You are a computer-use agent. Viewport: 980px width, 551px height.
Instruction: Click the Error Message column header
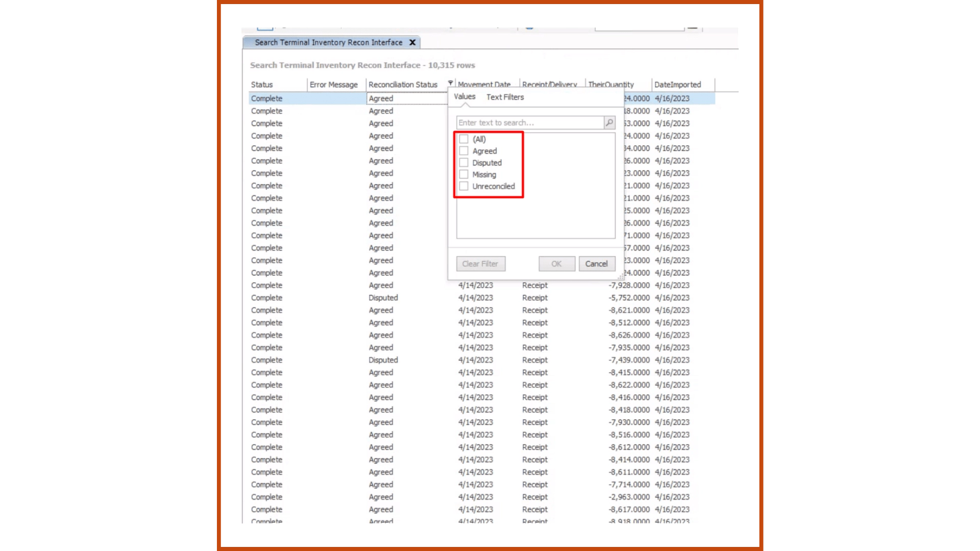(333, 85)
